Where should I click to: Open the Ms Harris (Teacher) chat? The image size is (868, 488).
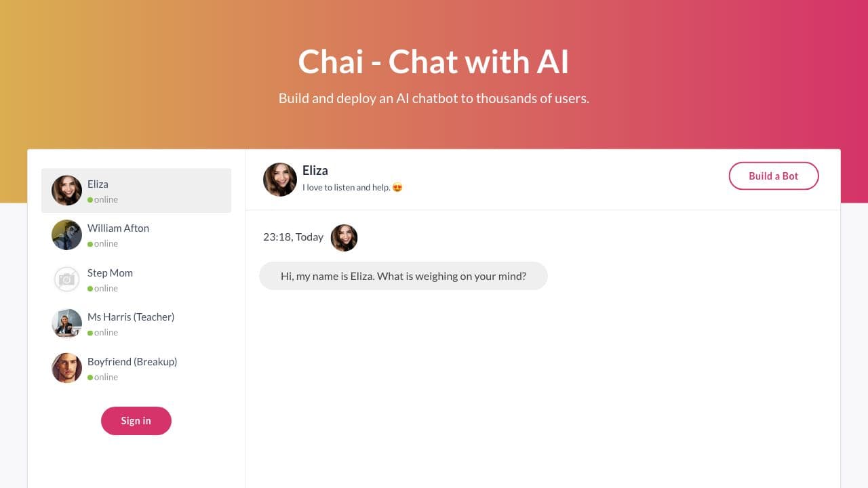[x=131, y=317]
